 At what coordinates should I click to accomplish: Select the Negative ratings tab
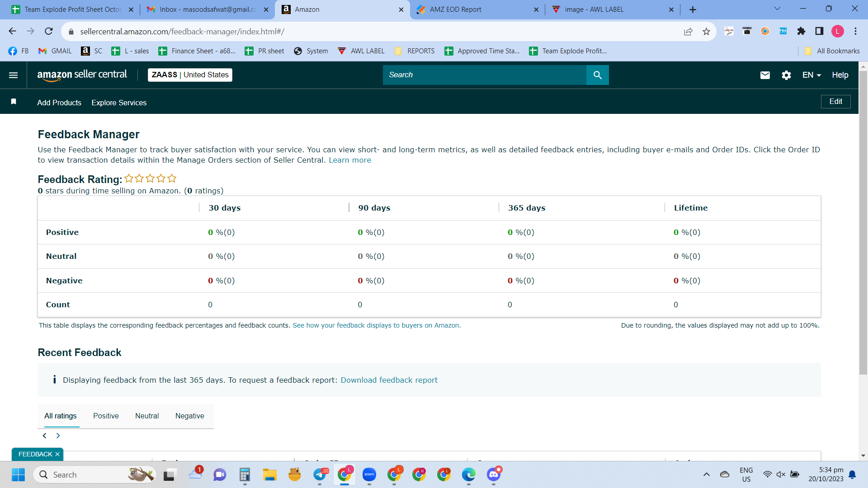[x=189, y=416]
